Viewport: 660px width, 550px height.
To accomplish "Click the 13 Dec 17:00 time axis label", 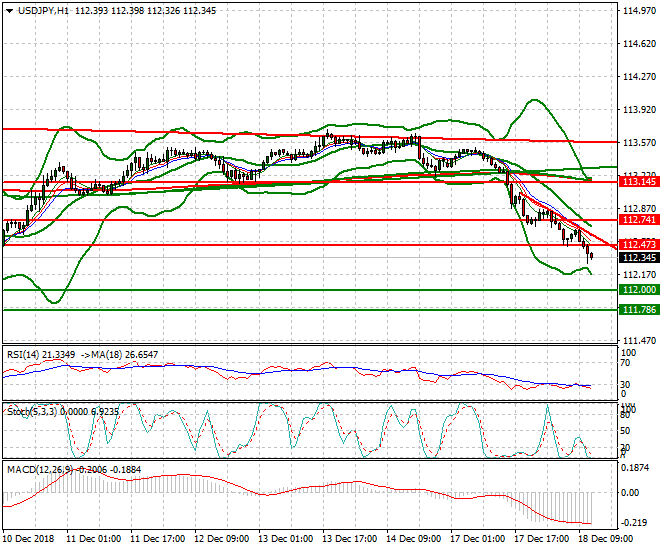I will click(x=350, y=539).
